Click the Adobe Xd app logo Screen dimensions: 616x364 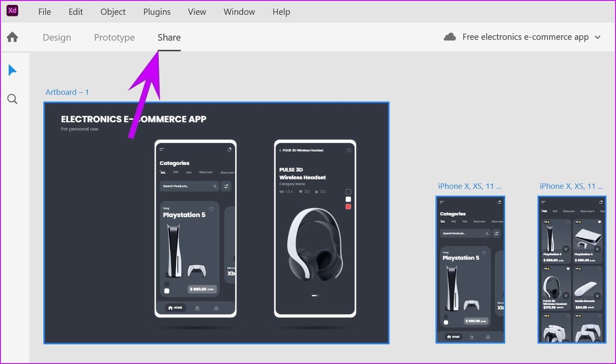[x=12, y=11]
